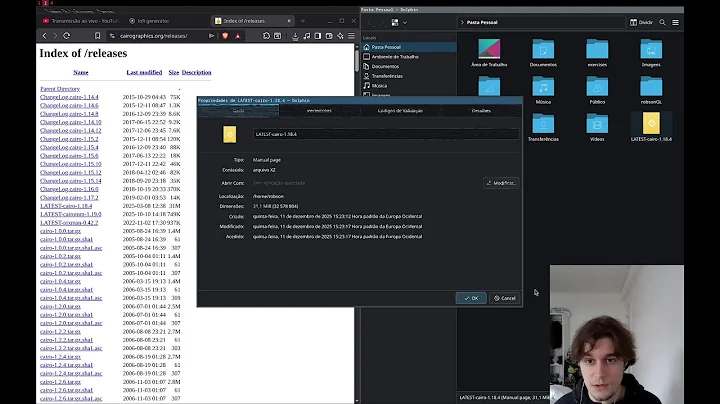
Task: Open LATEST-cairo-1.18.4 link on web page
Action: 66,206
